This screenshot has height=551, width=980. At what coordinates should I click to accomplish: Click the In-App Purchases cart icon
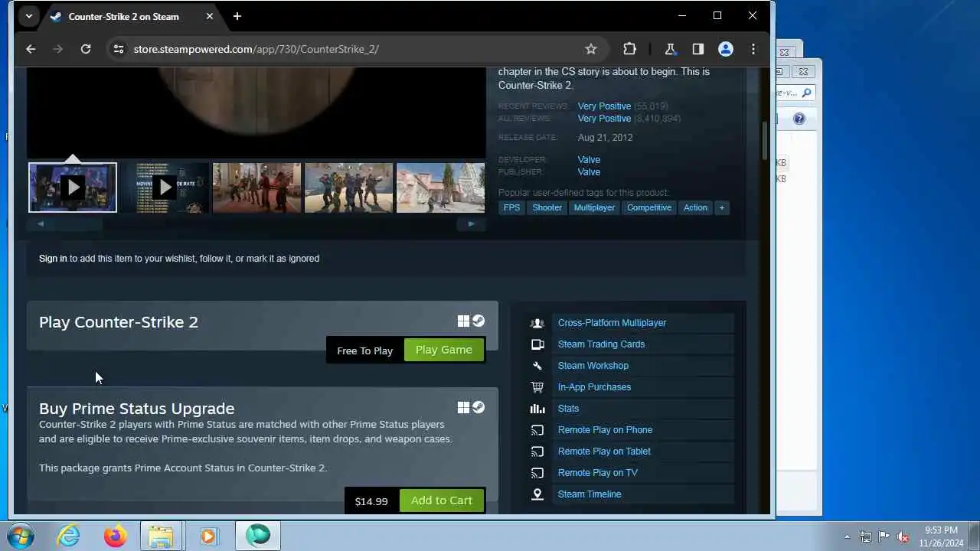pos(537,387)
